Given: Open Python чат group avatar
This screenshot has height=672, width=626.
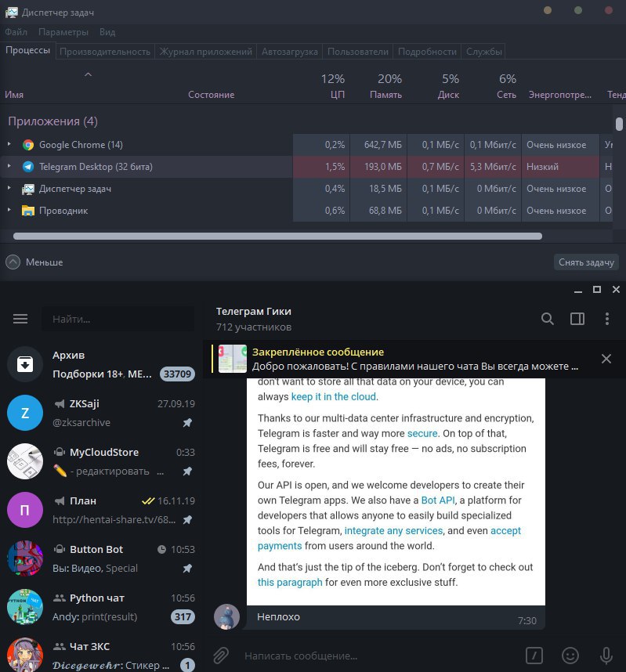Looking at the screenshot, I should [x=25, y=607].
